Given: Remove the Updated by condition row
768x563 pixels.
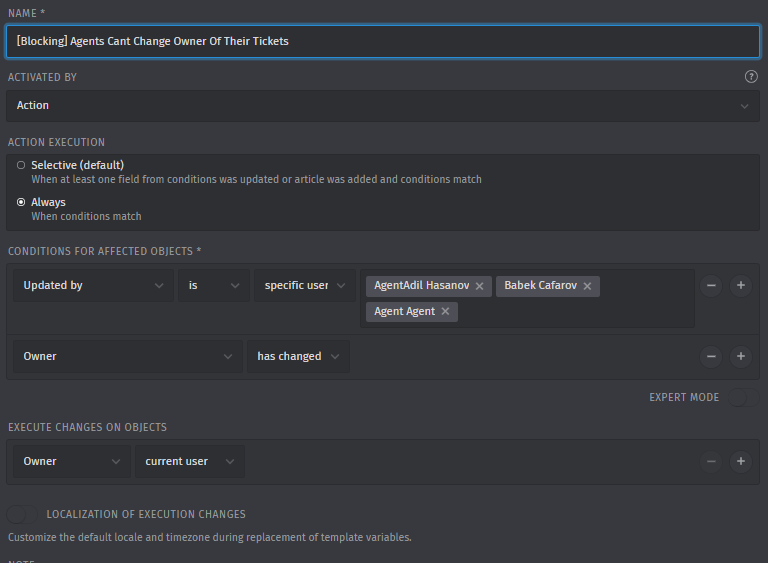Looking at the screenshot, I should pos(711,285).
